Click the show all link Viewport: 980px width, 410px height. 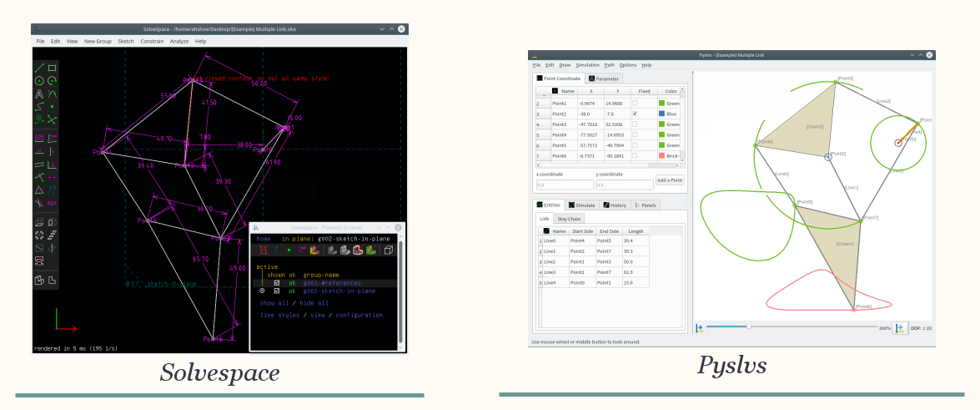point(275,303)
